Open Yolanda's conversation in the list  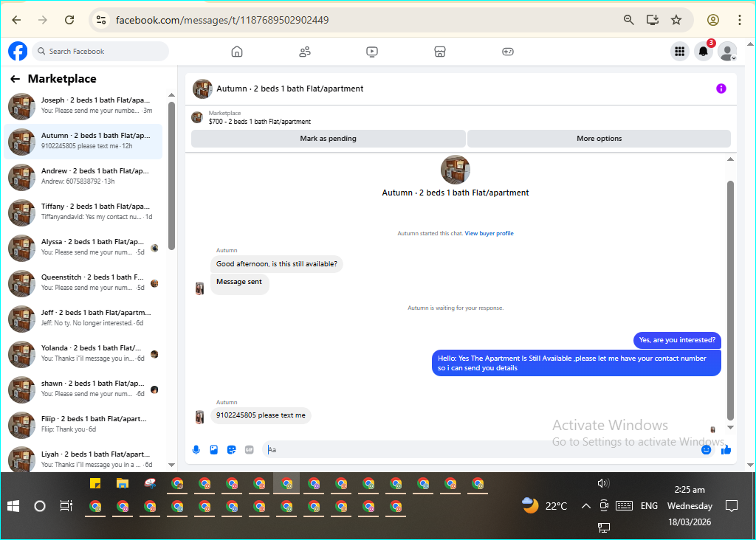(83, 354)
